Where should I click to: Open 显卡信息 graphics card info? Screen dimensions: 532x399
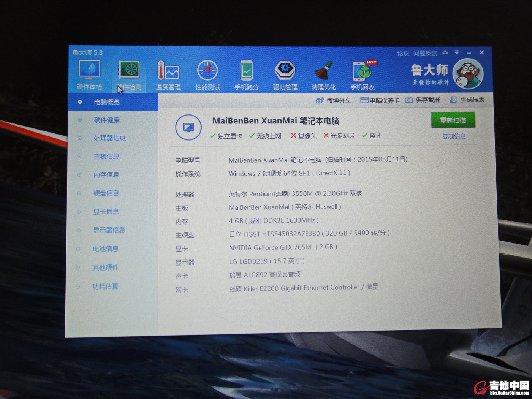click(106, 212)
